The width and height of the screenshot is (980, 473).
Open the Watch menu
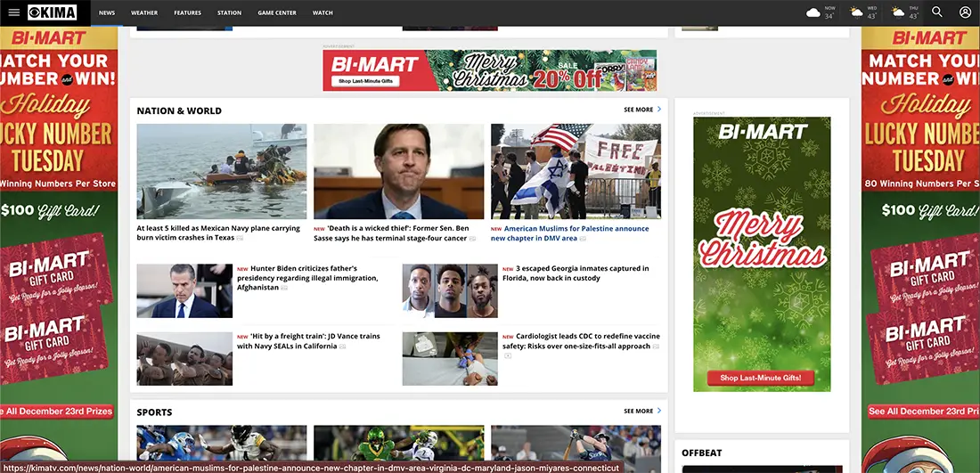pyautogui.click(x=323, y=12)
